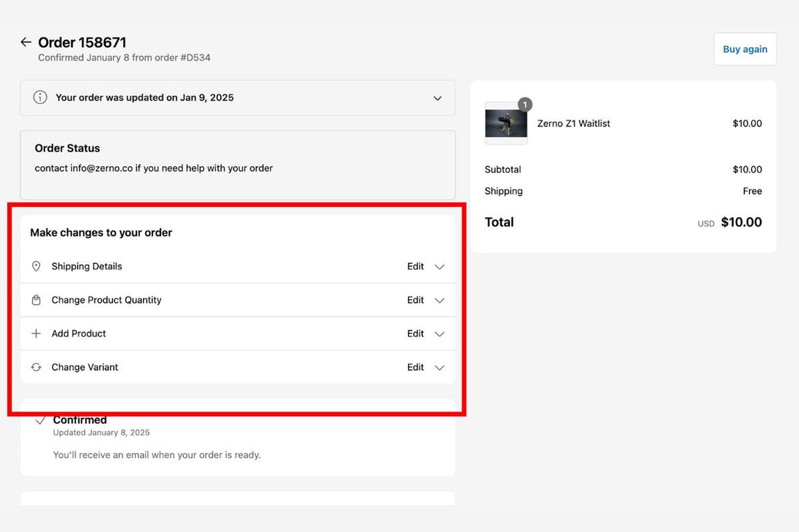Screen dimensions: 799x532
Task: Click the Shipping Details location pin icon
Action: pyautogui.click(x=36, y=266)
